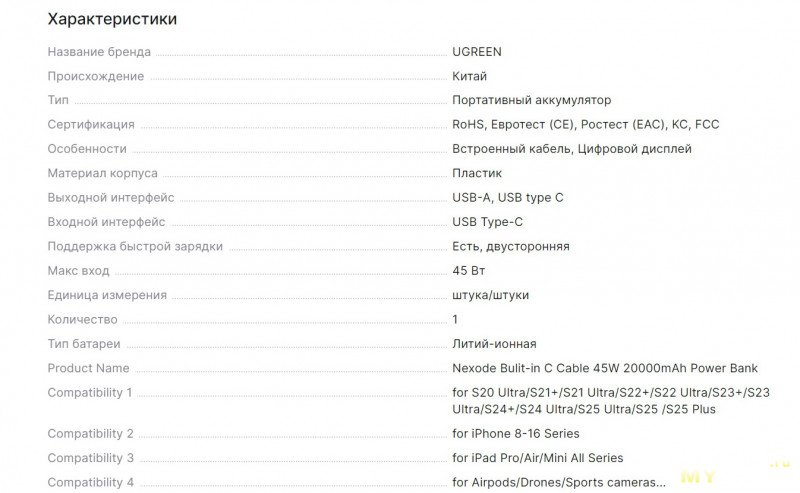The width and height of the screenshot is (800, 493).
Task: Click "USB-A, USB type C" output value
Action: tap(508, 198)
